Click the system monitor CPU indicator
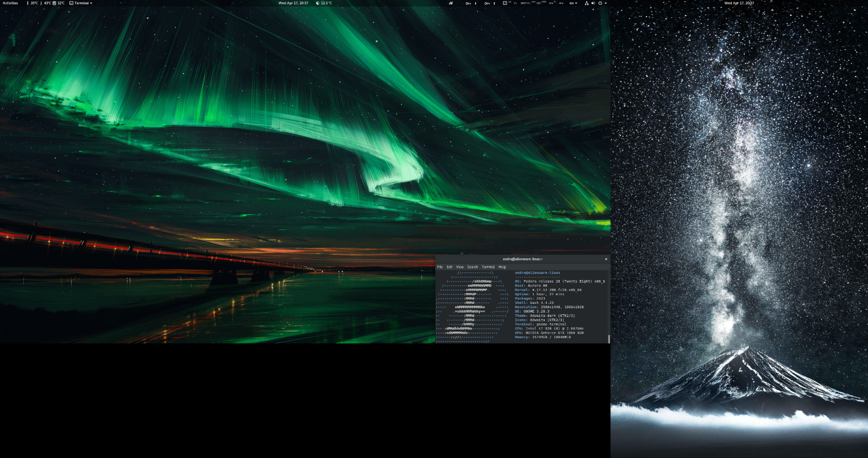868x458 pixels. [x=505, y=3]
